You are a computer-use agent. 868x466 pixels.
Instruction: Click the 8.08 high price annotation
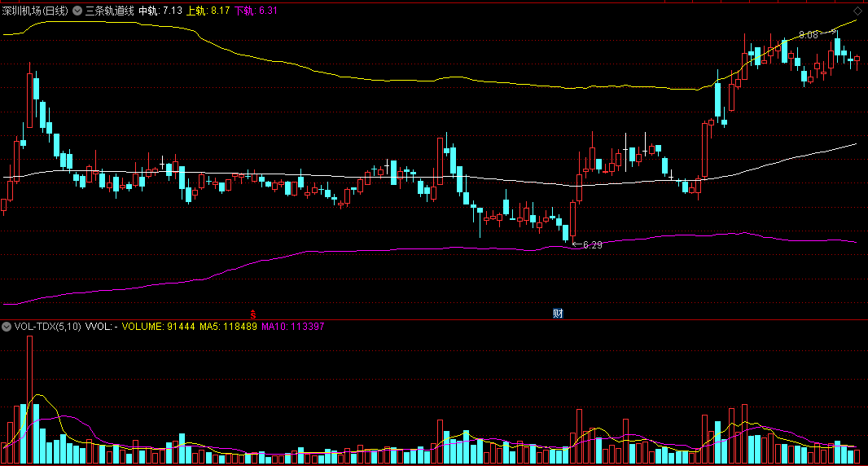coord(809,35)
